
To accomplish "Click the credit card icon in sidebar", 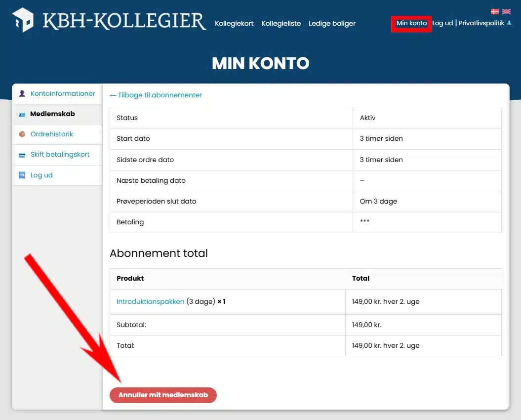I will tap(22, 155).
